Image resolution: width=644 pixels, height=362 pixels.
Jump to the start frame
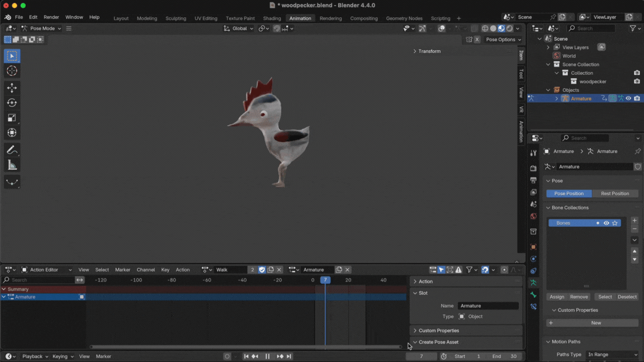pyautogui.click(x=246, y=356)
